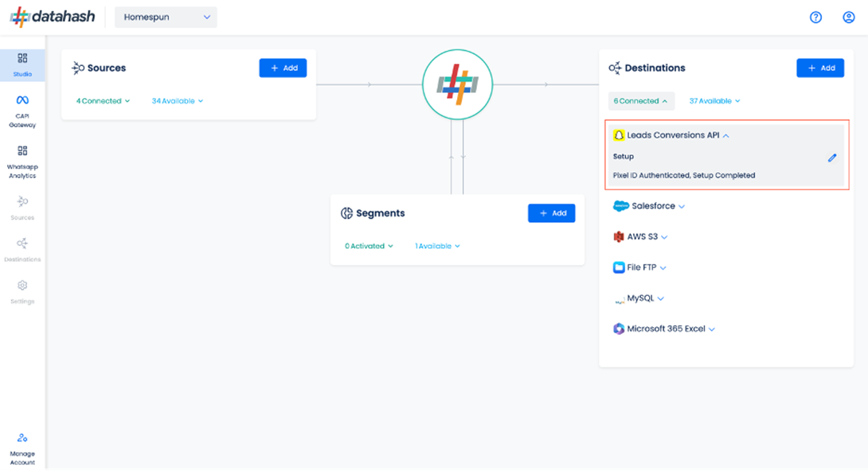Screen dimensions: 868x471
Task: Click the central datahash hub logo
Action: tap(457, 84)
